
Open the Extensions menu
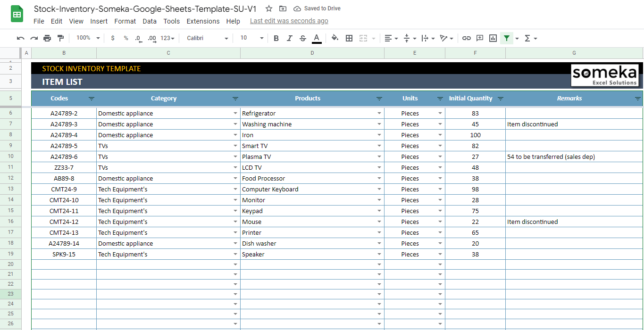pos(203,21)
